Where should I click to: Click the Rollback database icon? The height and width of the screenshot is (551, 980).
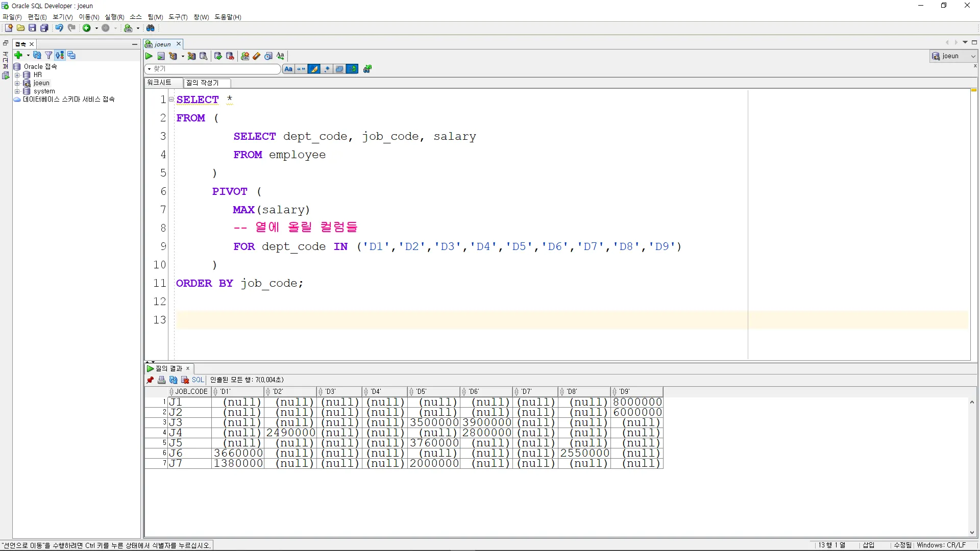point(230,56)
